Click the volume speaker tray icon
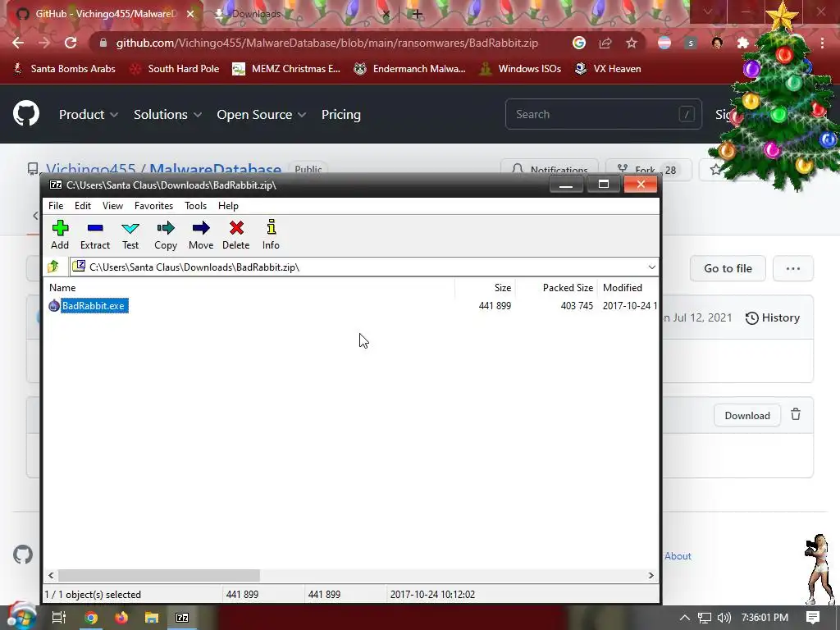Screen dimensions: 840x630 click(x=724, y=618)
